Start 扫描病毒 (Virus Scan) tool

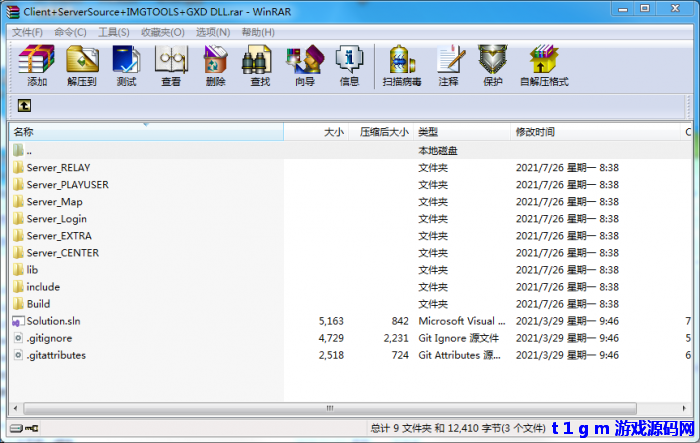[402, 66]
